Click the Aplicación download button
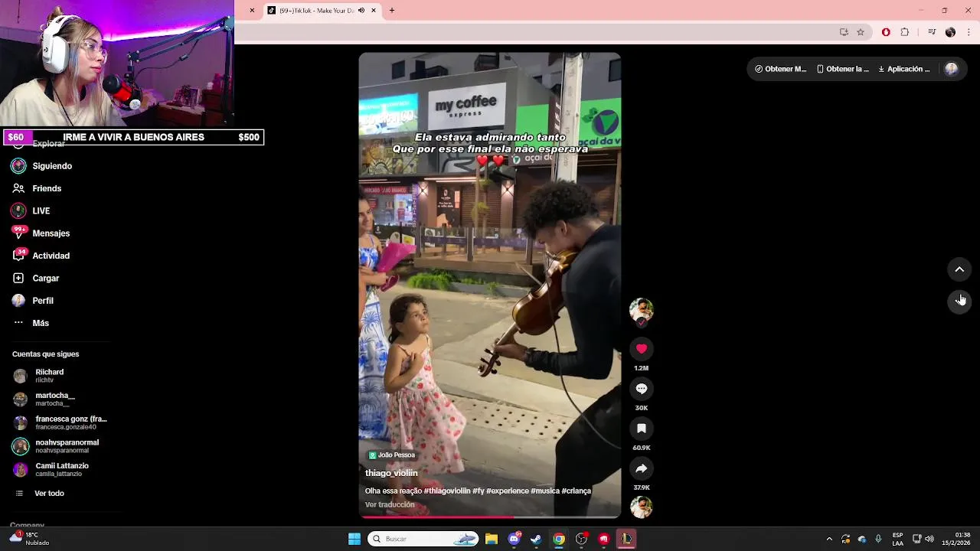 (x=904, y=69)
